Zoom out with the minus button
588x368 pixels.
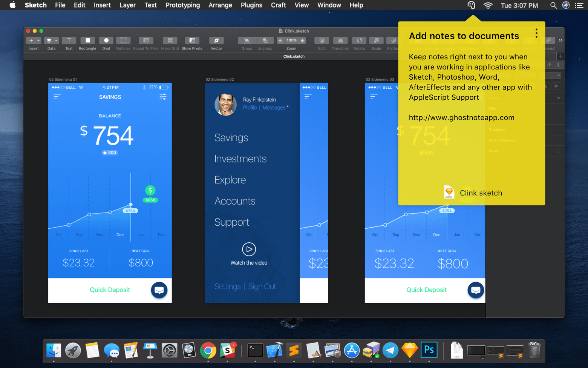(x=280, y=40)
